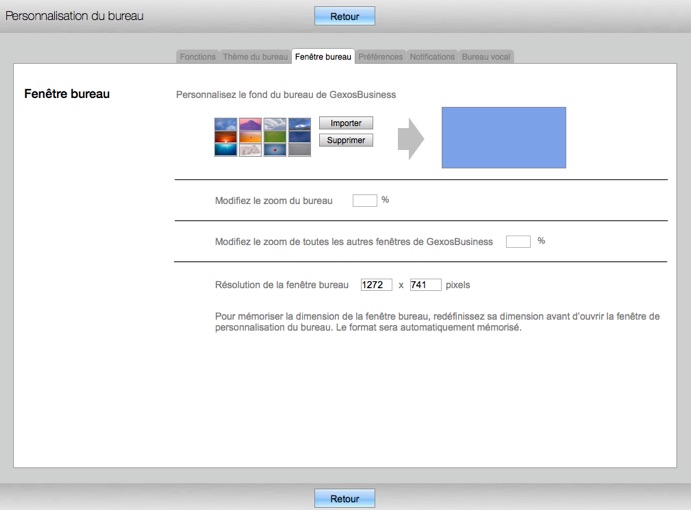Click the top Retour button
Image resolution: width=691 pixels, height=510 pixels.
click(345, 16)
